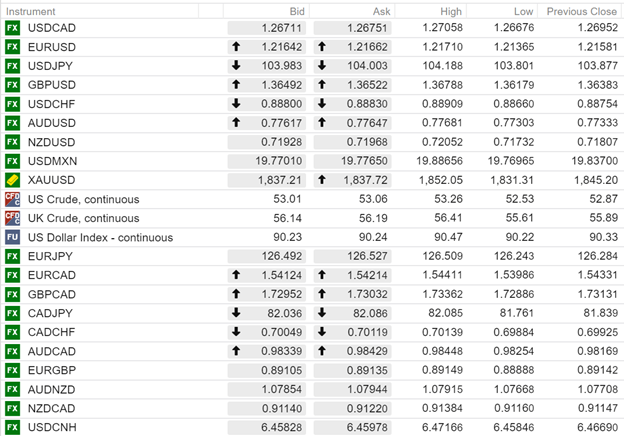Click the FX icon beside EURUSD
The height and width of the screenshot is (436, 624).
[x=12, y=47]
